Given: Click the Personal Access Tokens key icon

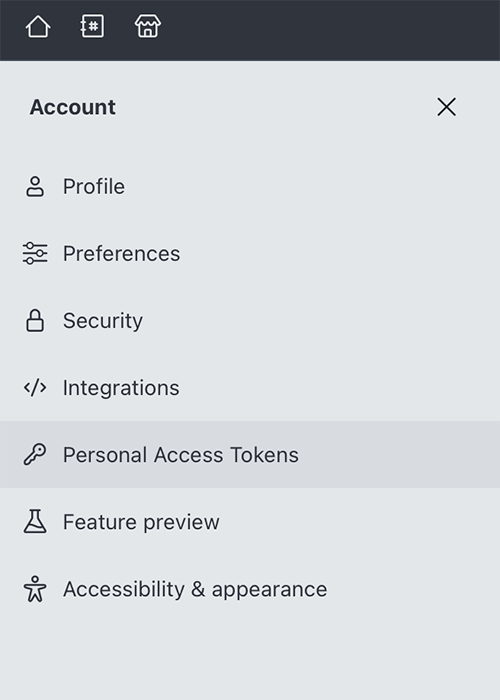Looking at the screenshot, I should [35, 454].
